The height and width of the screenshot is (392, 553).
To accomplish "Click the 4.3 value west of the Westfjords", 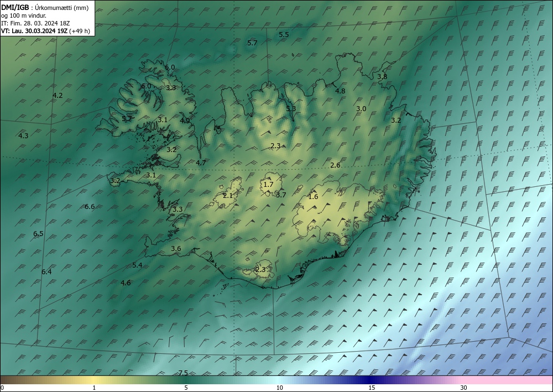I will tap(23, 135).
